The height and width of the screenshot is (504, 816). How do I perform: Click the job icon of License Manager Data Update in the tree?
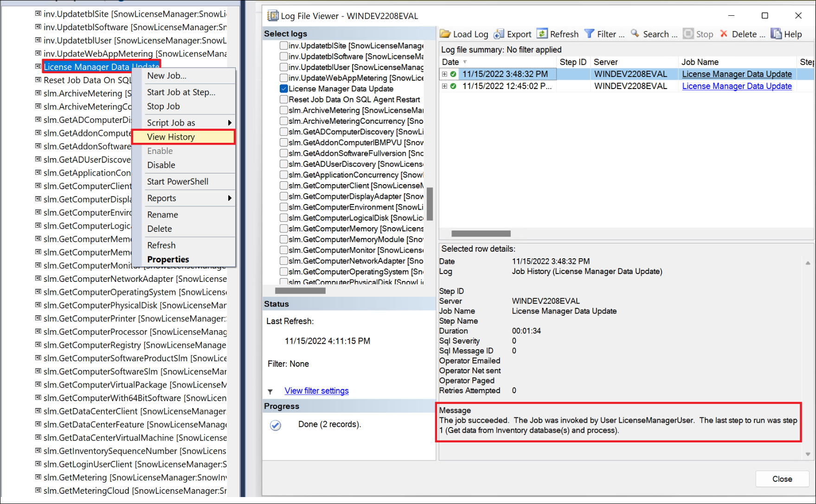(x=38, y=66)
